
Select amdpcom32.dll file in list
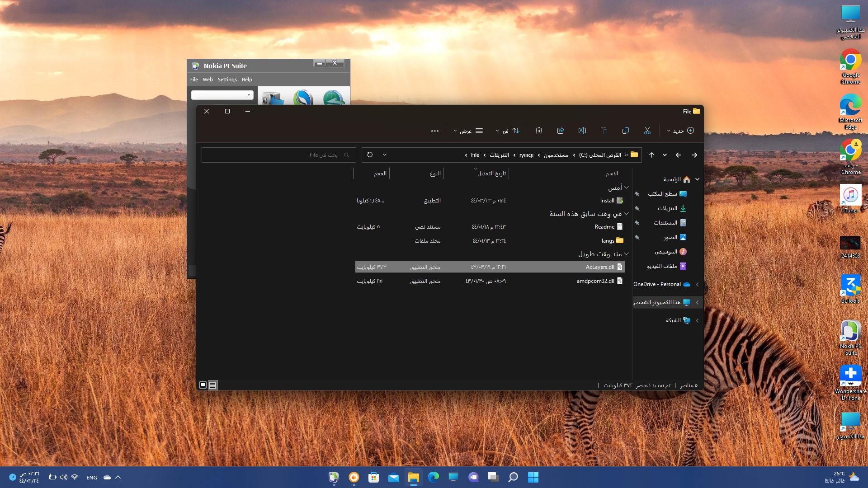point(595,281)
